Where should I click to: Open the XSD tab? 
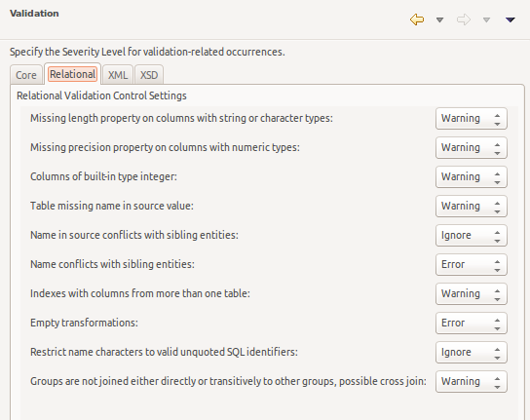coord(149,75)
